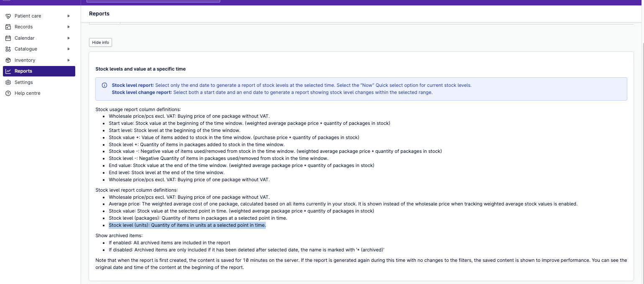Click the Calendar icon in sidebar
The height and width of the screenshot is (284, 644).
8,38
